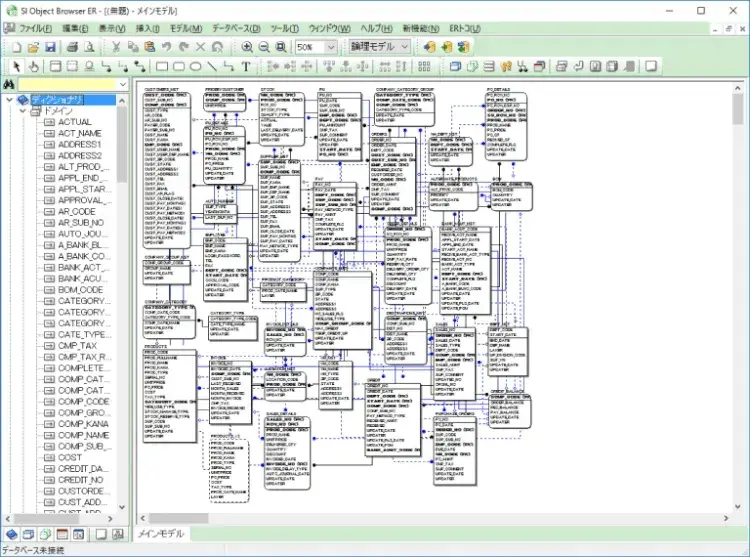This screenshot has height=557, width=750.
Task: Select the Text tool (T) icon
Action: [x=247, y=67]
